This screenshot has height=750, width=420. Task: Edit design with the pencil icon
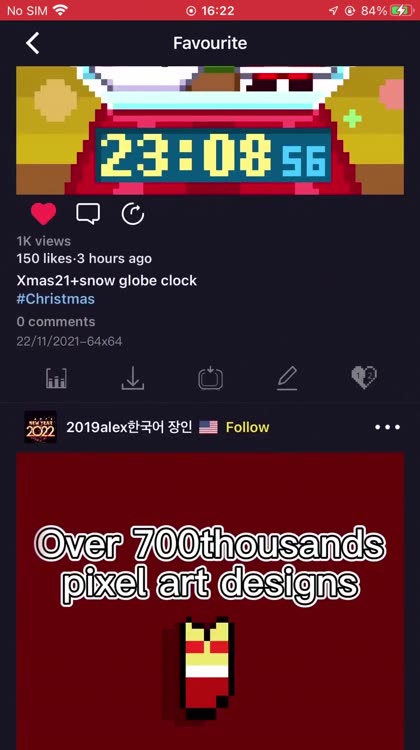pyautogui.click(x=287, y=378)
